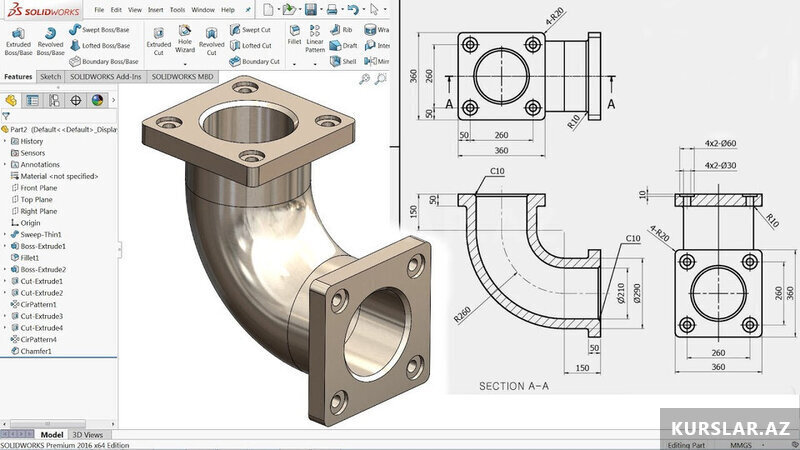Select the Front Plane item
Screen dimensions: 800x450
[34, 188]
